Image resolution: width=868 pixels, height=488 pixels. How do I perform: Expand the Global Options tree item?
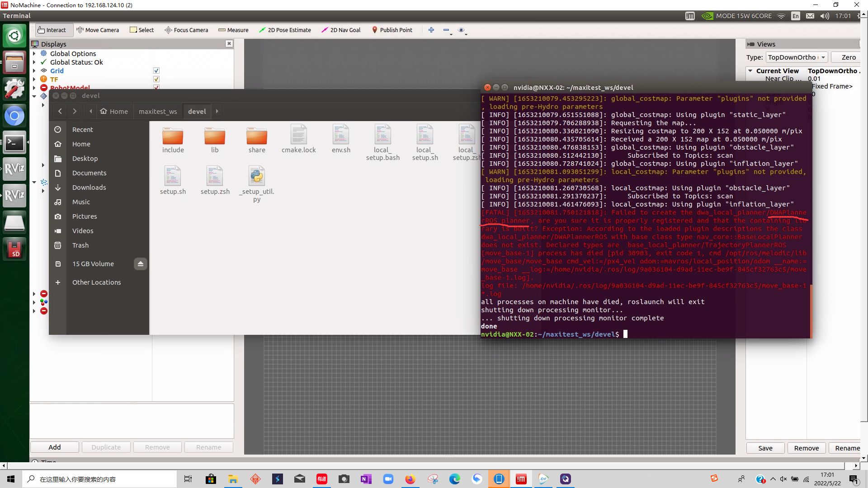tap(34, 53)
